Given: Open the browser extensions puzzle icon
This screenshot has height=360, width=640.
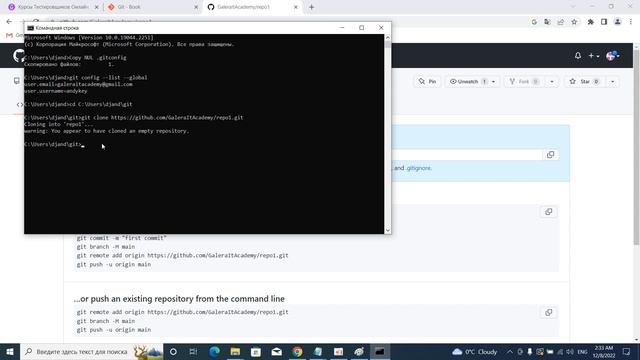Looking at the screenshot, I should (590, 22).
